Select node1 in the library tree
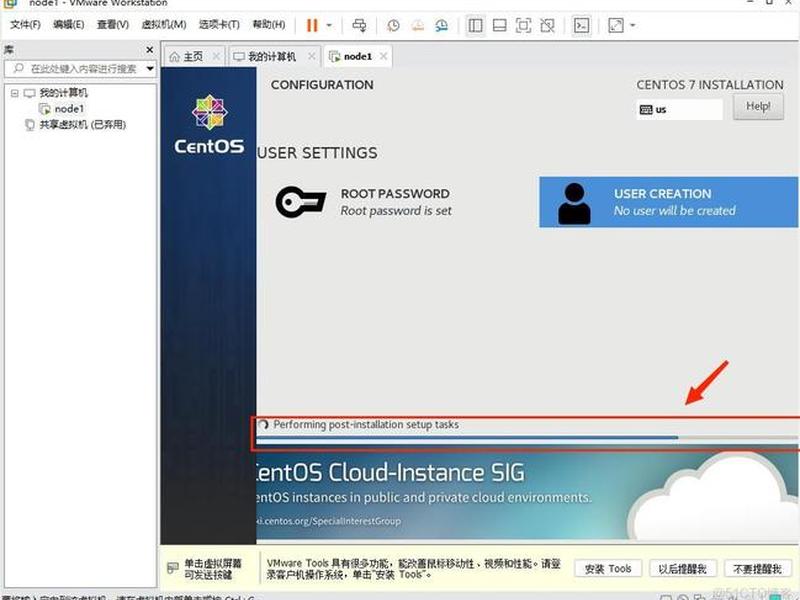 (62, 109)
